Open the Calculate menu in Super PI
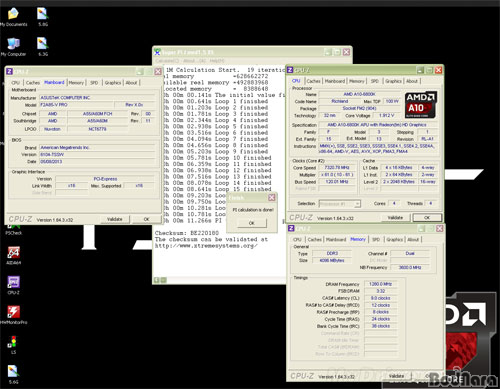Viewport: 500px width, 389px height. click(x=167, y=61)
